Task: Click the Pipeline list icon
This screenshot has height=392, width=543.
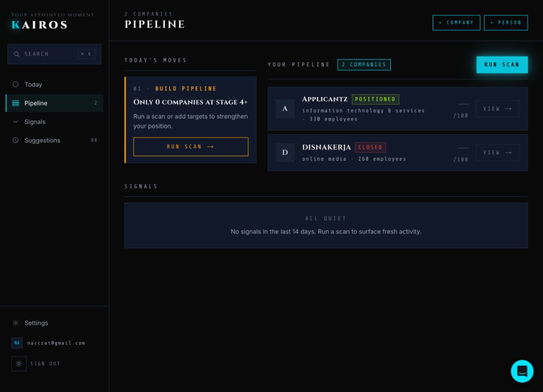Action: [x=15, y=103]
